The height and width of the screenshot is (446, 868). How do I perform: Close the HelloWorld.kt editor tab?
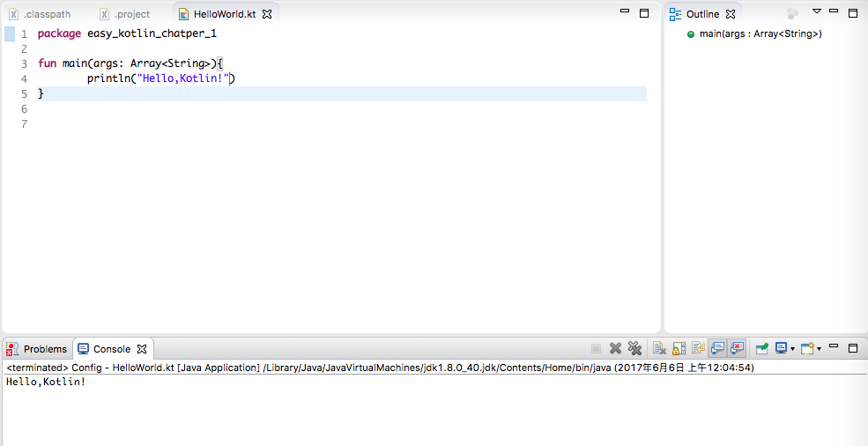267,14
